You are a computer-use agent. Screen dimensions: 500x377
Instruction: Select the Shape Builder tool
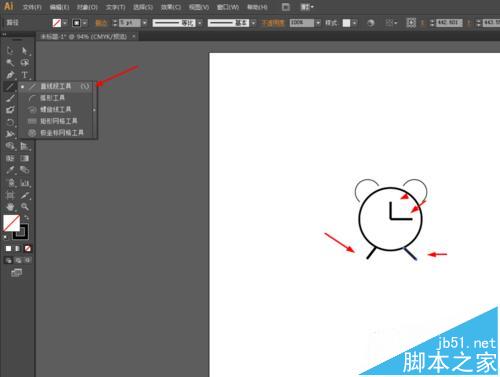10,146
